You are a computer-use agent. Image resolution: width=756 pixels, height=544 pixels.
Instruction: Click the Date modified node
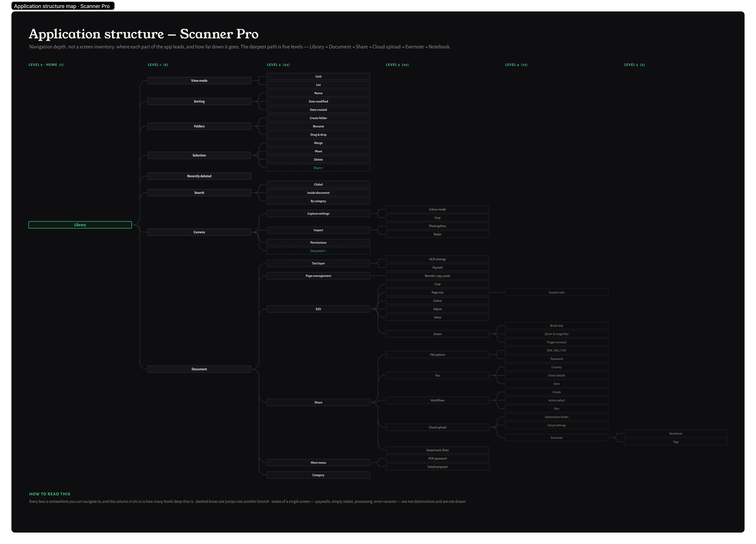click(x=318, y=101)
